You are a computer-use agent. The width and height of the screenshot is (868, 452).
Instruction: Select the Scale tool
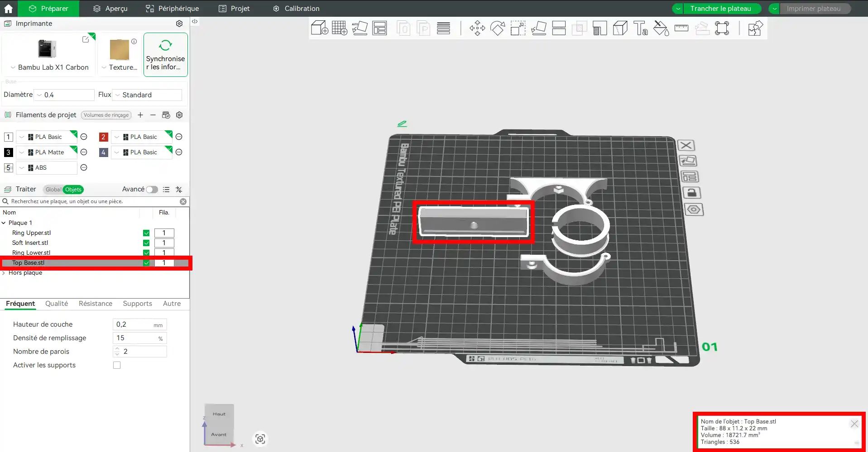click(x=518, y=29)
